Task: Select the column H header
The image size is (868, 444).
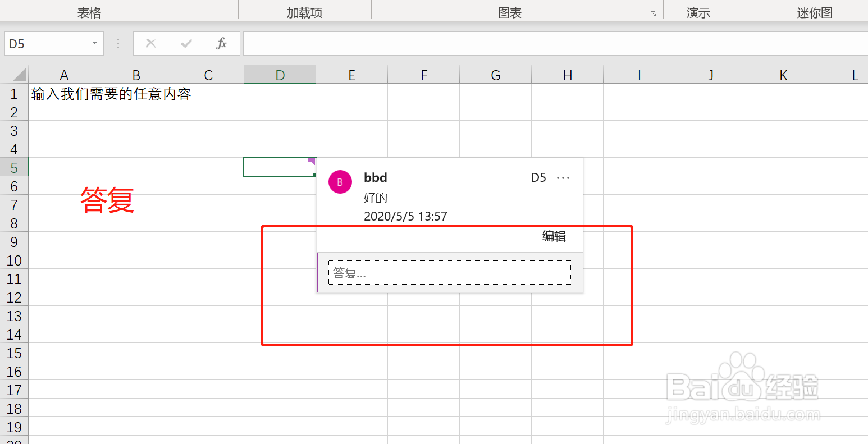Action: [567, 75]
